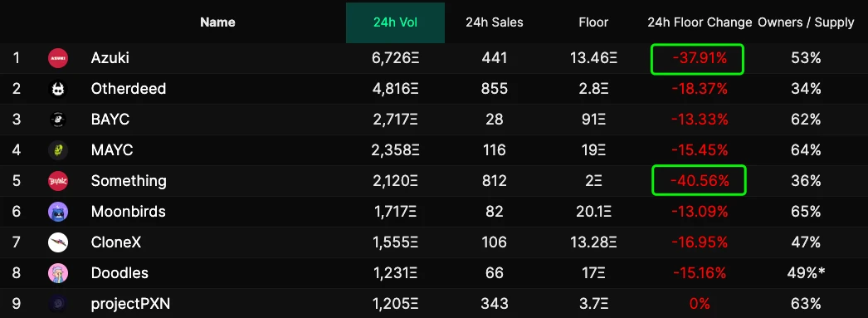Sort by the 24h Vol column
Image resolution: width=868 pixels, height=318 pixels.
(395, 22)
